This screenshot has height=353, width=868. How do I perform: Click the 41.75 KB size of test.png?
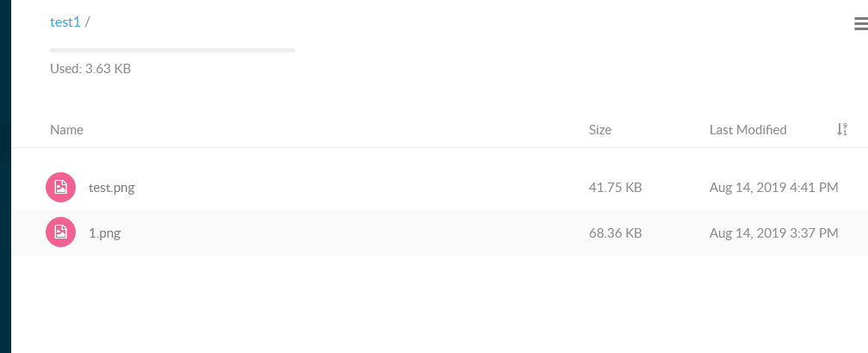(615, 187)
